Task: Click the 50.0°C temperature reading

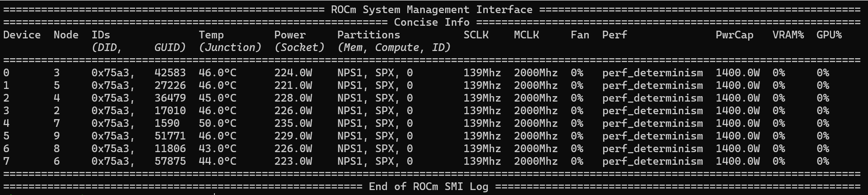Action: [x=217, y=123]
